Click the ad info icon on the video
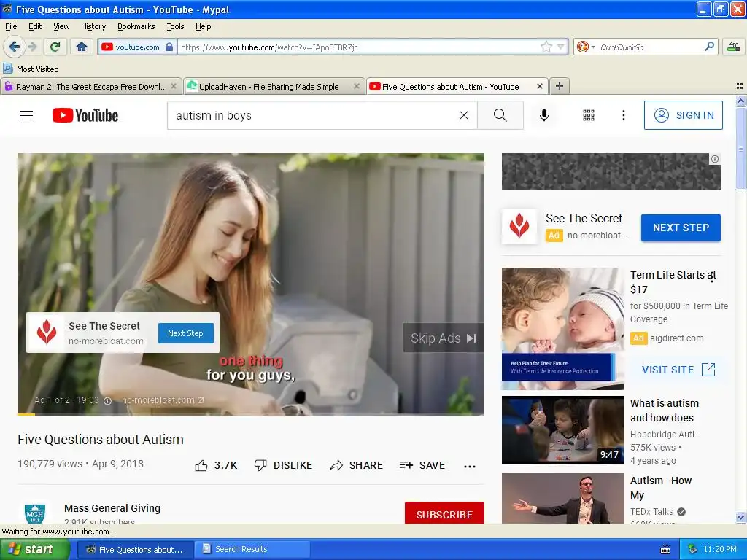Screen dimensions: 747x560 coord(108,401)
